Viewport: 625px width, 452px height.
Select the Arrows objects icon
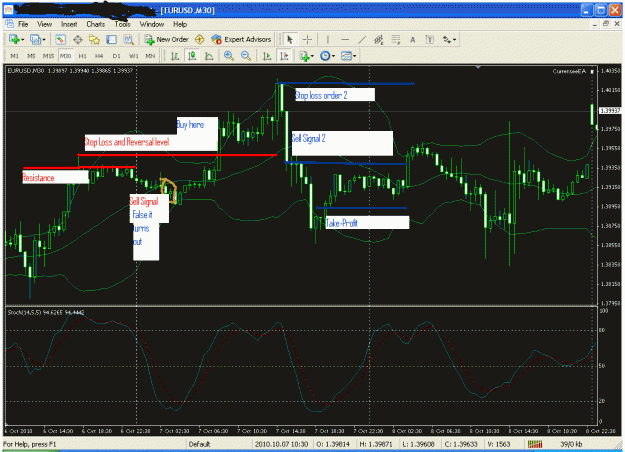point(446,39)
